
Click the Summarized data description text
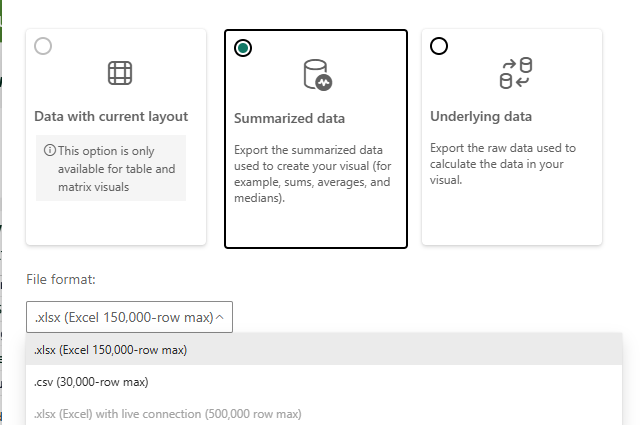[x=313, y=174]
